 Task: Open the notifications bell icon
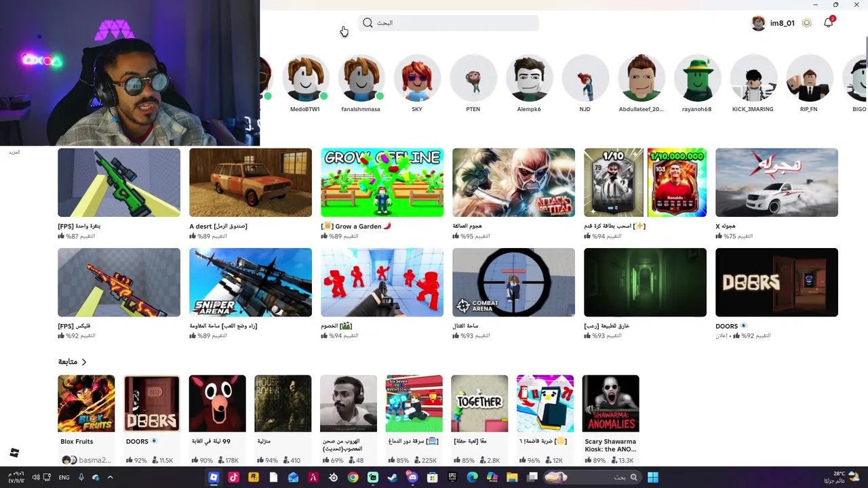click(828, 23)
